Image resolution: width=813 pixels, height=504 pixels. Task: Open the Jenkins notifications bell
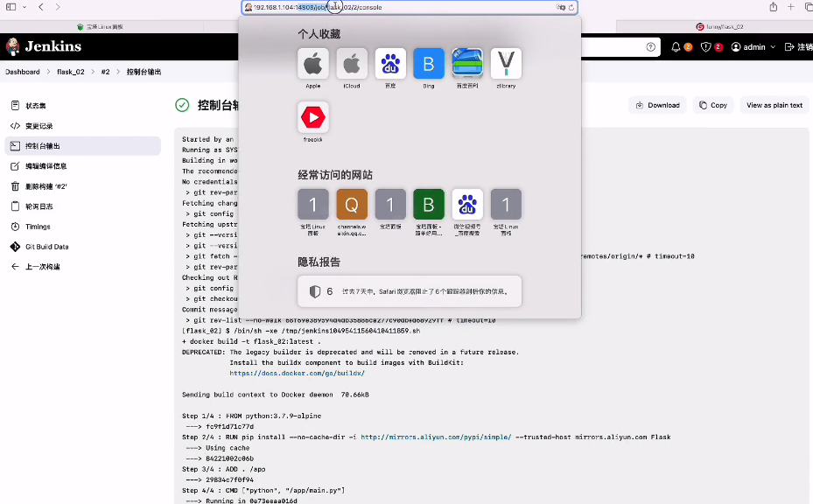click(x=676, y=46)
